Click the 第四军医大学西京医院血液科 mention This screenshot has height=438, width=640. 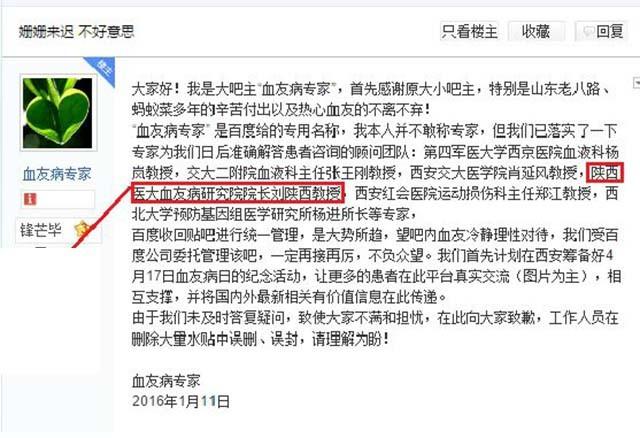pyautogui.click(x=514, y=152)
